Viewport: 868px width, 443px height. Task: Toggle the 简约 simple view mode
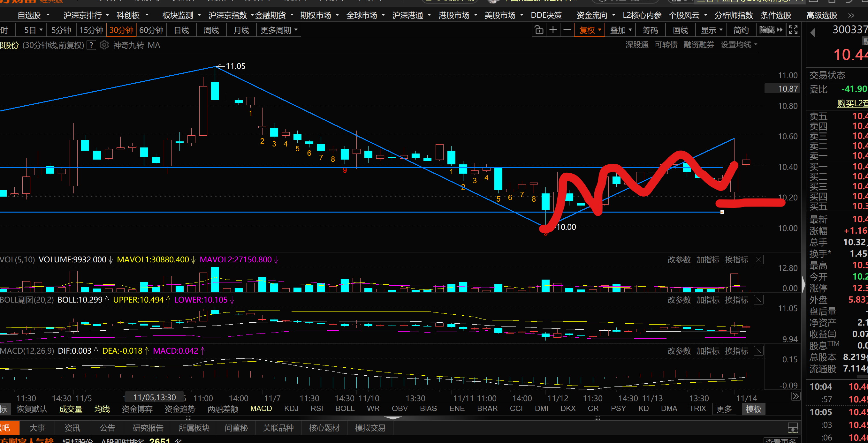pyautogui.click(x=741, y=30)
